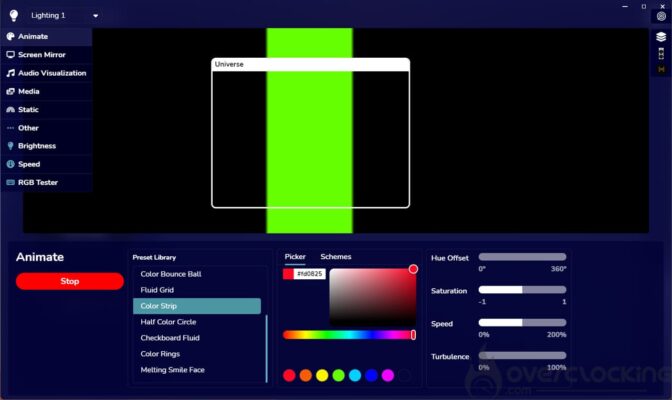
Task: Click the Media images icon
Action: pyautogui.click(x=10, y=91)
